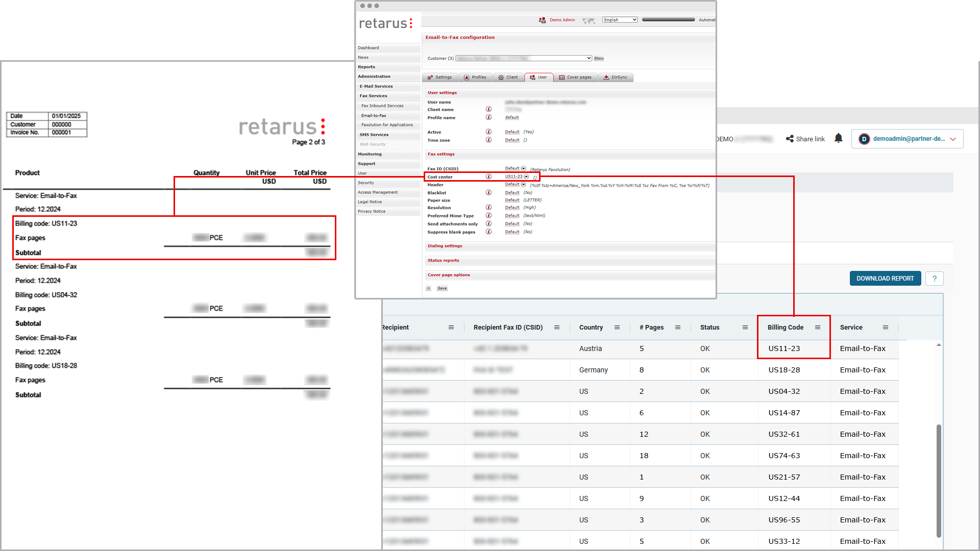Expand the Status reports section
Image resolution: width=980 pixels, height=551 pixels.
click(443, 261)
